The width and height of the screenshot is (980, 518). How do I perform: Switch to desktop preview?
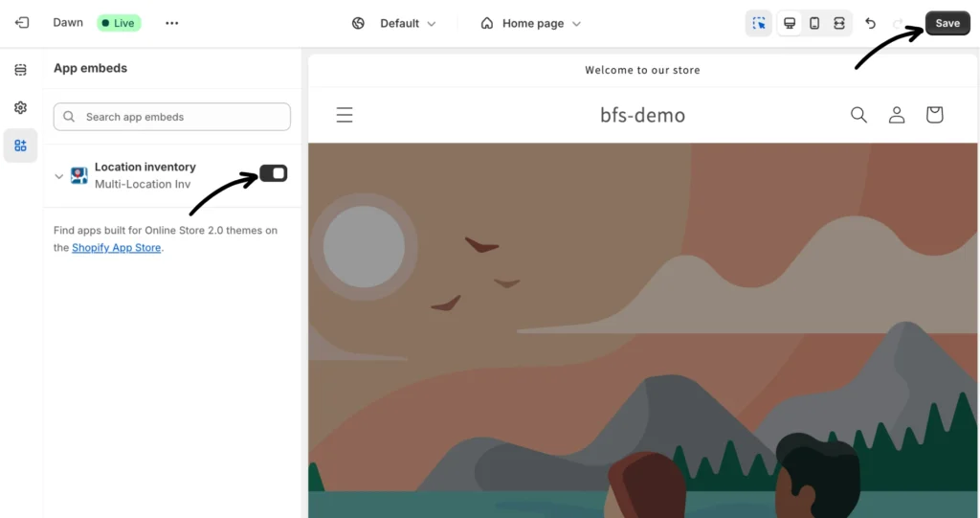(790, 24)
